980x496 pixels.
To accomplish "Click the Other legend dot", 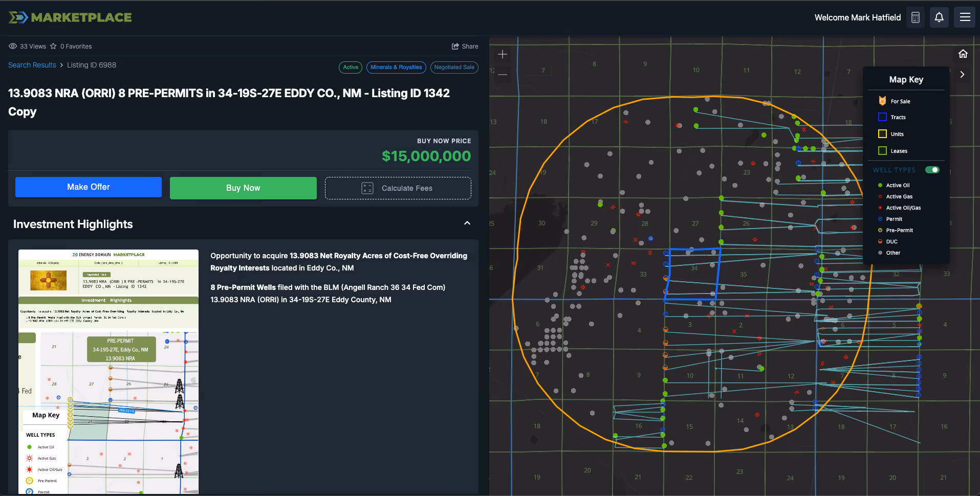I will click(880, 253).
